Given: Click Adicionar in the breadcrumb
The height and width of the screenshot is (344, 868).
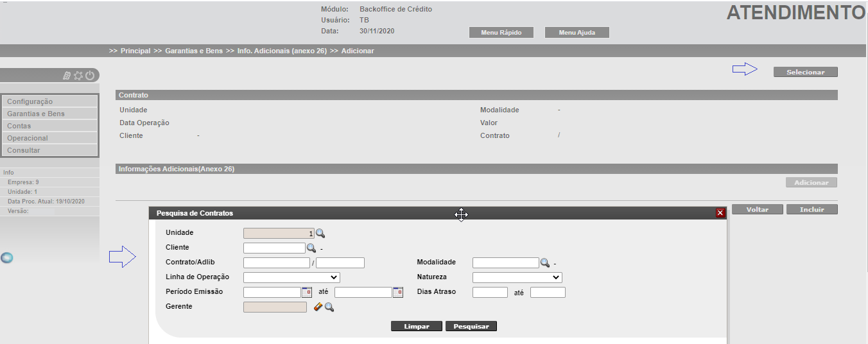Looking at the screenshot, I should click(358, 51).
